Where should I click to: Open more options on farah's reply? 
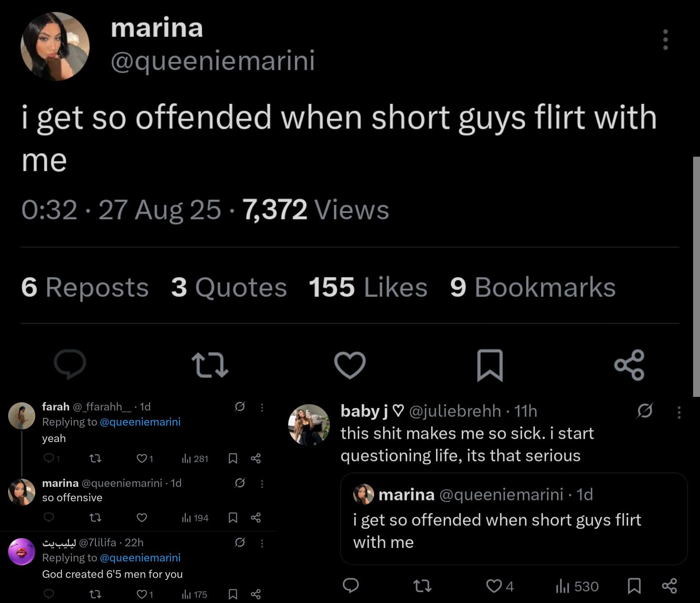[262, 407]
